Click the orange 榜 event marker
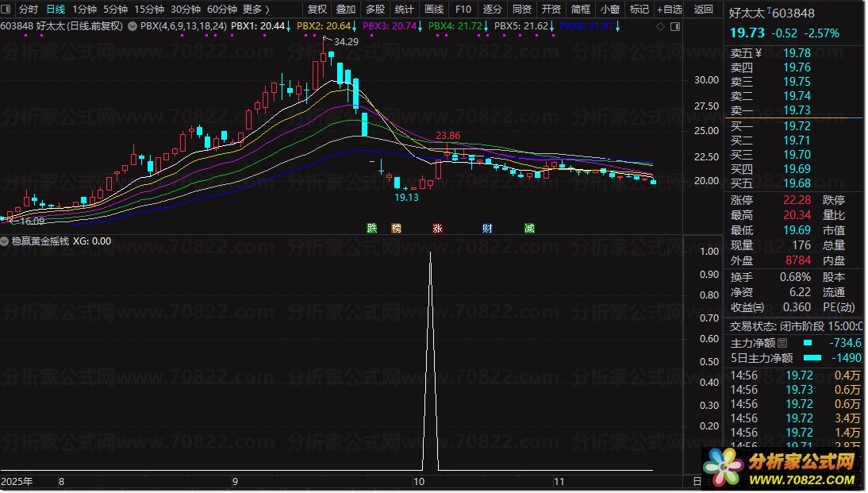This screenshot has width=868, height=493. tap(397, 228)
